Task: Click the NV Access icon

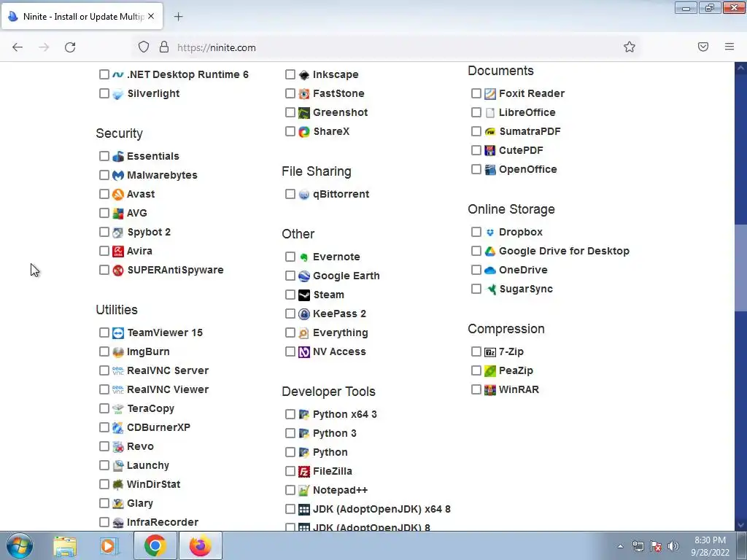Action: click(304, 352)
